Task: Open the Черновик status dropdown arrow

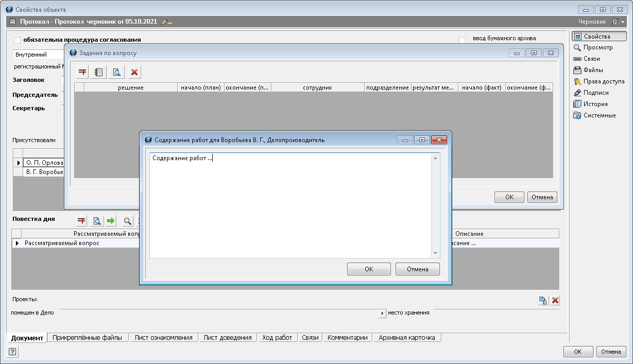Action: 623,22
